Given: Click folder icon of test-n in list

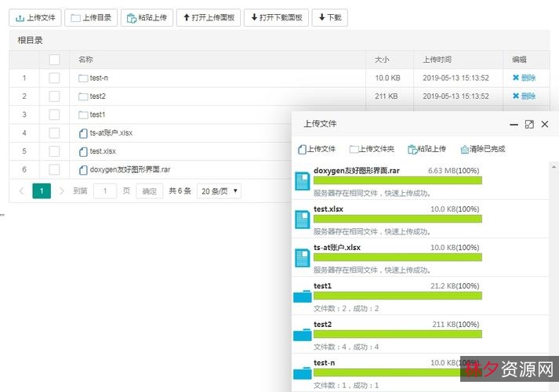Looking at the screenshot, I should pos(83,78).
